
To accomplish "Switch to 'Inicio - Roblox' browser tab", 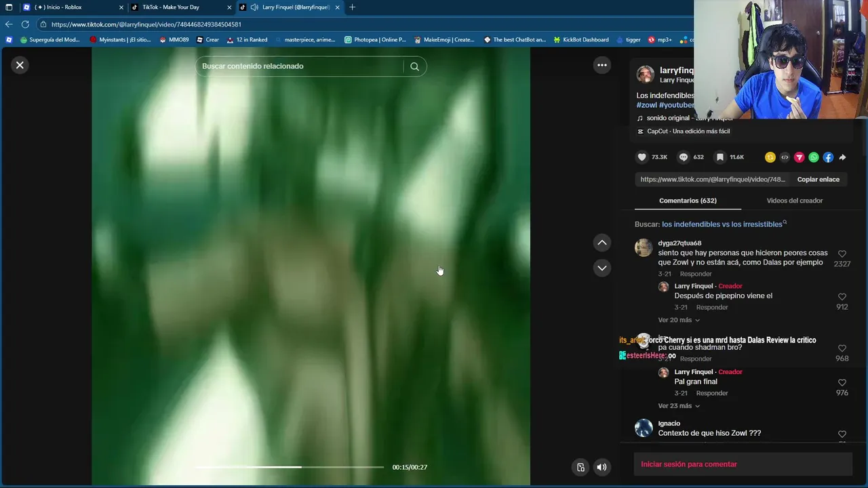I will 71,7.
